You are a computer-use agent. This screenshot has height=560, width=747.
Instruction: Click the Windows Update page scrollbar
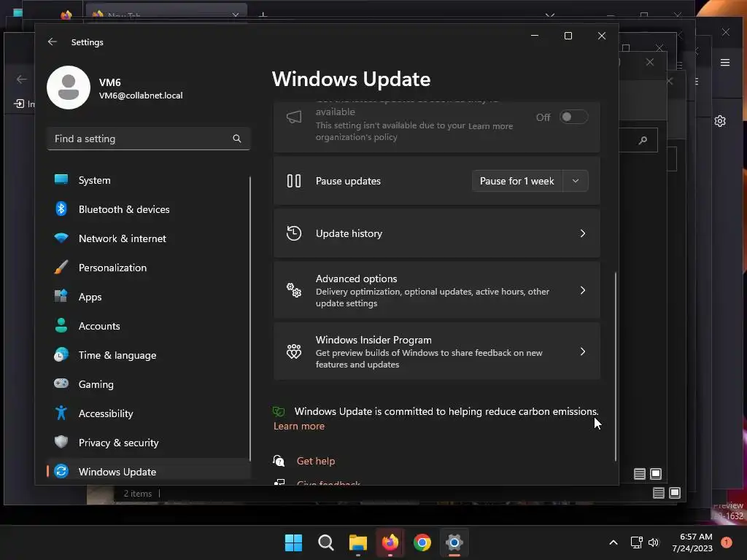point(616,367)
